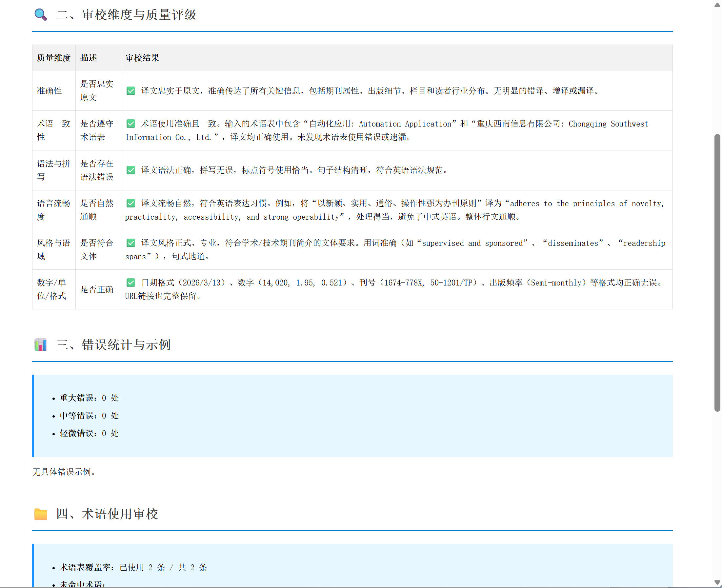This screenshot has width=722, height=588.
Task: Click the review text mentioning adheres to the principles
Action: tap(395, 210)
